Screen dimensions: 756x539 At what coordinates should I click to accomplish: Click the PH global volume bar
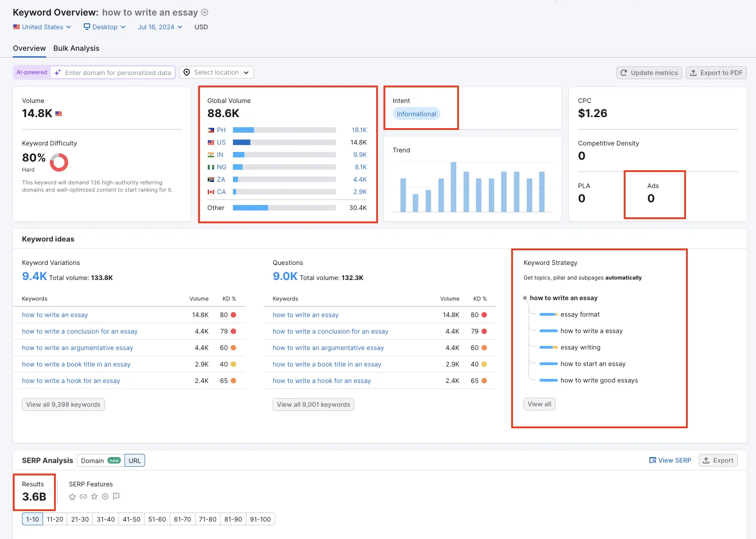tap(243, 130)
